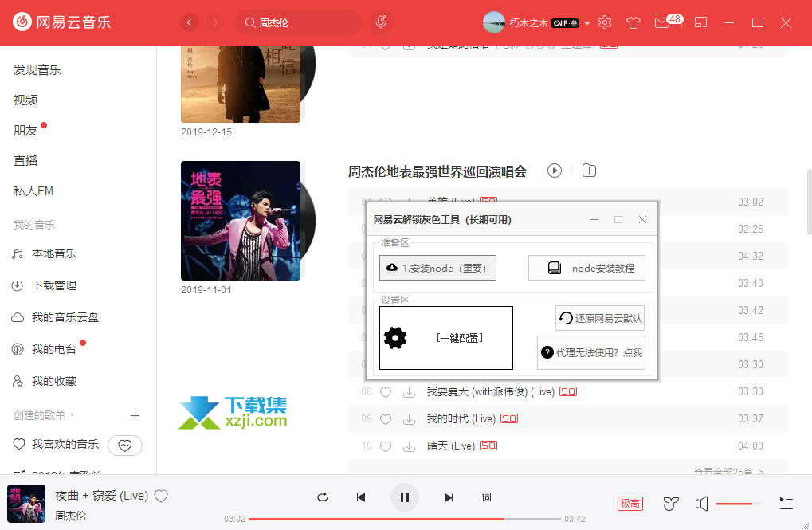Close the 网易云解锁灰色工具 dialog
The width and height of the screenshot is (812, 530).
click(642, 220)
